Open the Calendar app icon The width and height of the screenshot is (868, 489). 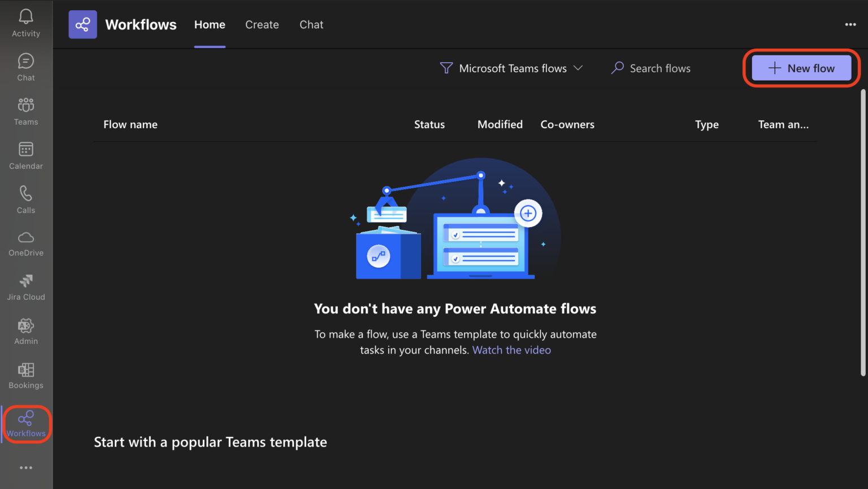tap(26, 155)
